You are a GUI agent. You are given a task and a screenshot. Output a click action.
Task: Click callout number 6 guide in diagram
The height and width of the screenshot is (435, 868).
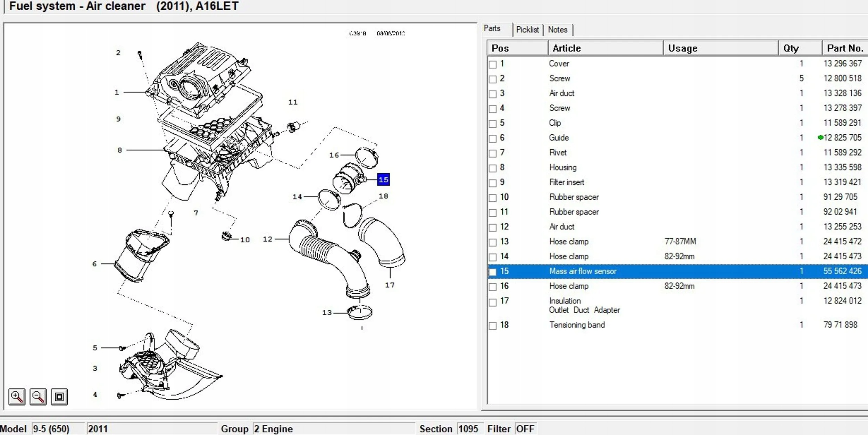94,264
